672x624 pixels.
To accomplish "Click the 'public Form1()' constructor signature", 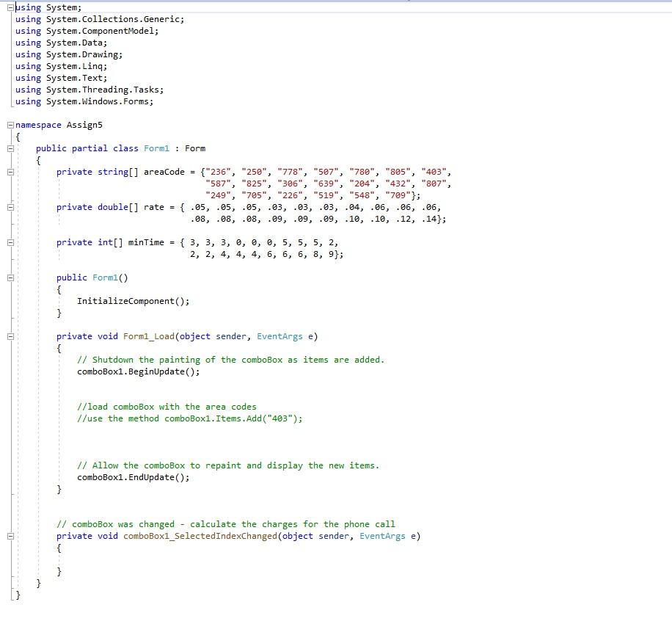I will [92, 278].
